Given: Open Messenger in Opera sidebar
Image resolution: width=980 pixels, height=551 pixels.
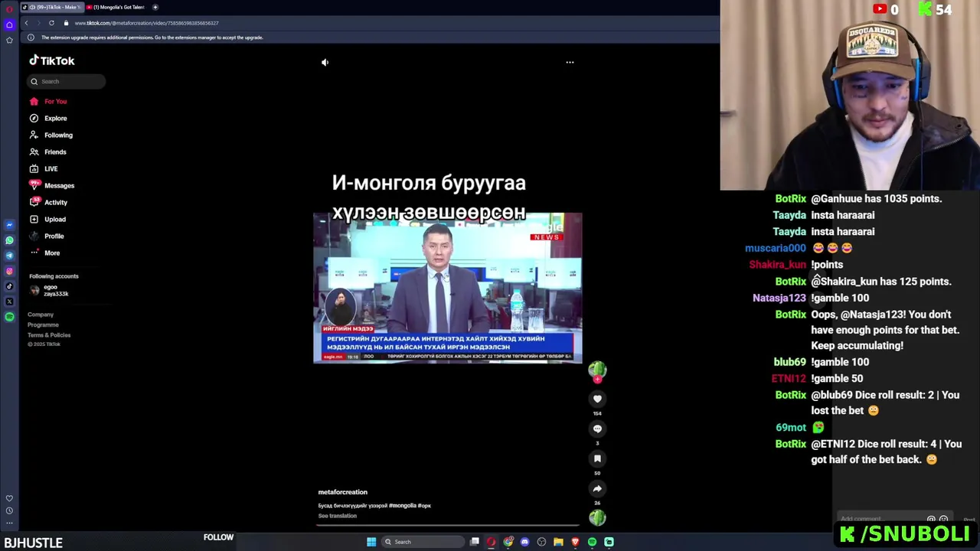Looking at the screenshot, I should tap(9, 225).
